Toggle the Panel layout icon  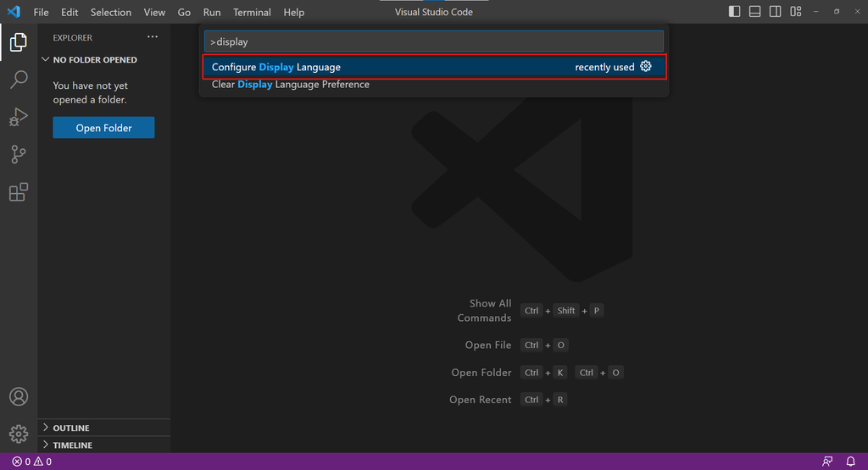[x=754, y=12]
